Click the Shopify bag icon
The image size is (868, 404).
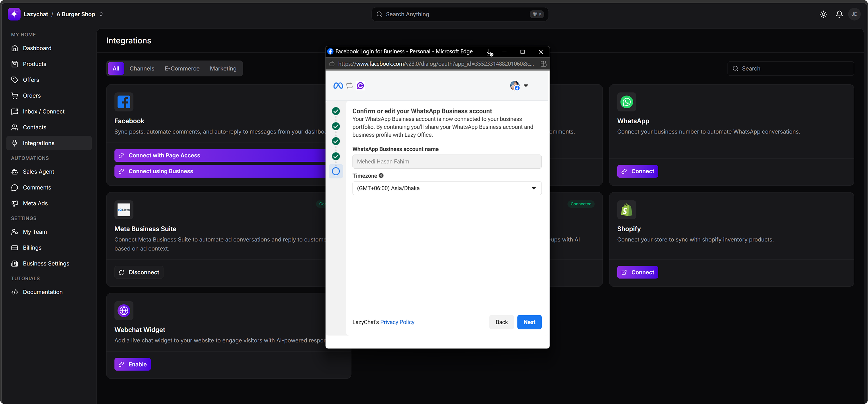pos(626,210)
